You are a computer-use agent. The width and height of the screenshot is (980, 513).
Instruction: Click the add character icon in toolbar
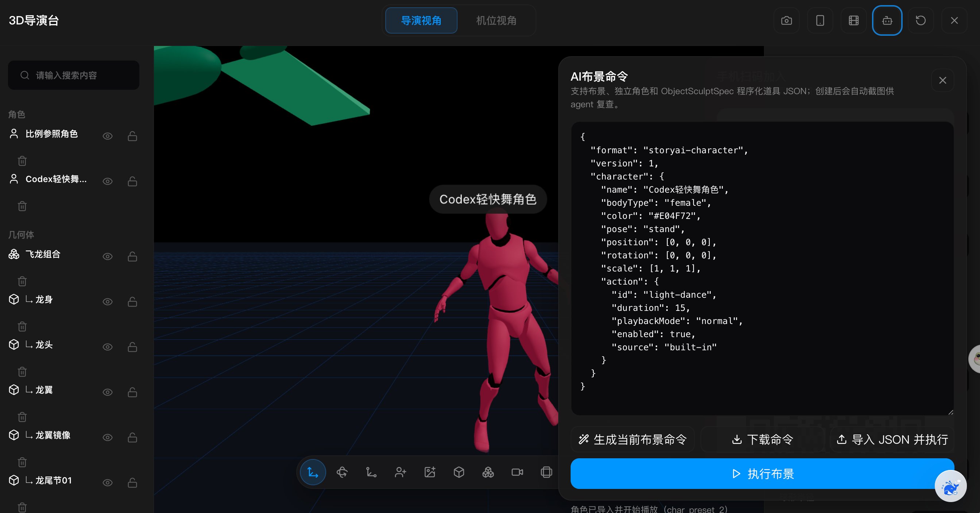pyautogui.click(x=400, y=472)
